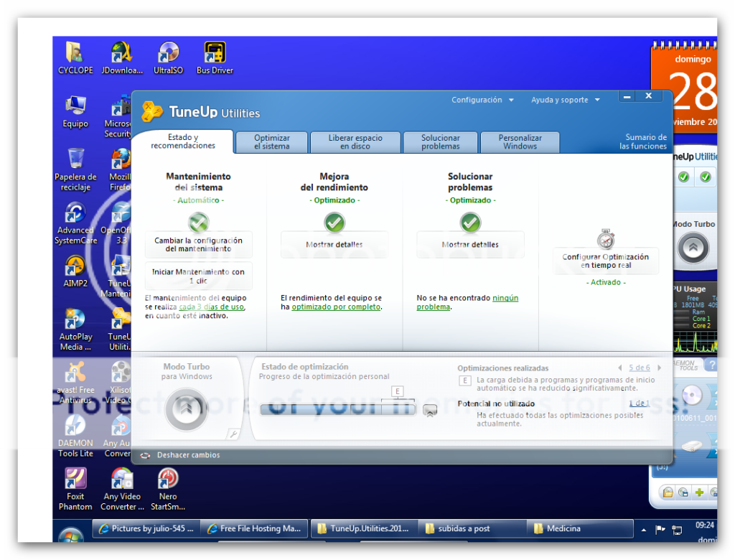Switch to Optimizar el sistema tab

pos(272,142)
